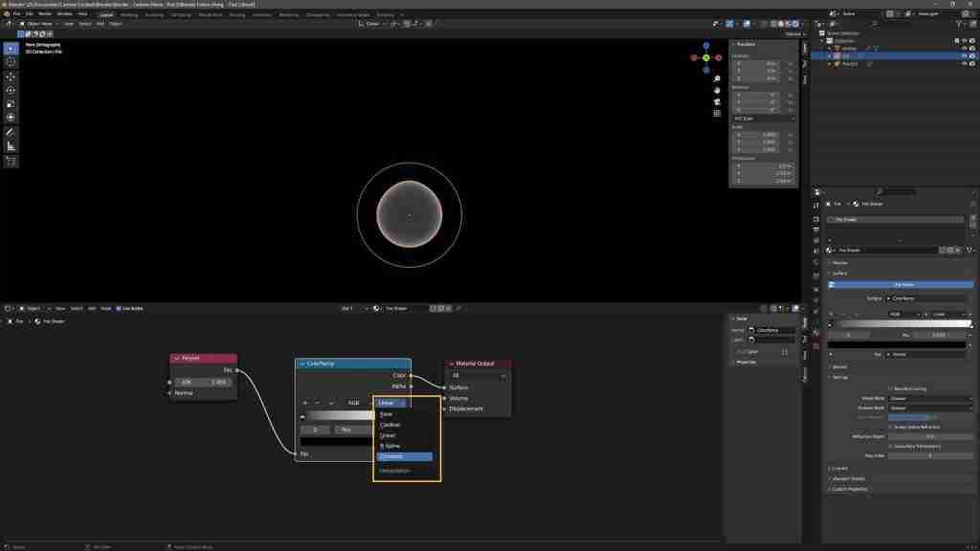Remove a color stop with the ColorRamp minus button

pyautogui.click(x=317, y=403)
